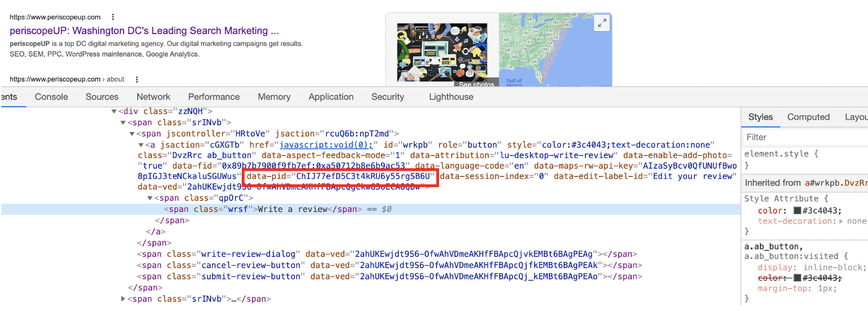Click the See photos thumbnail
The height and width of the screenshot is (311, 868).
(x=442, y=52)
